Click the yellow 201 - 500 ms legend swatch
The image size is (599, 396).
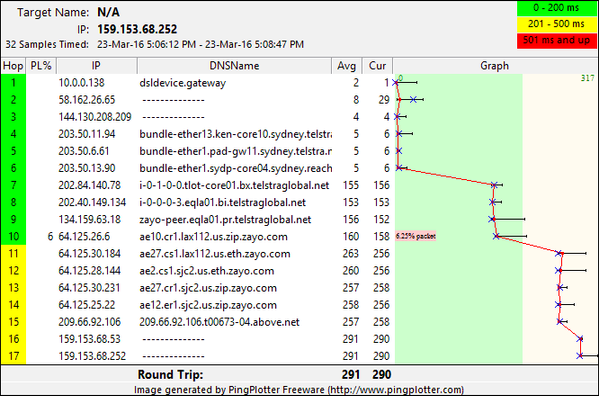(x=556, y=24)
